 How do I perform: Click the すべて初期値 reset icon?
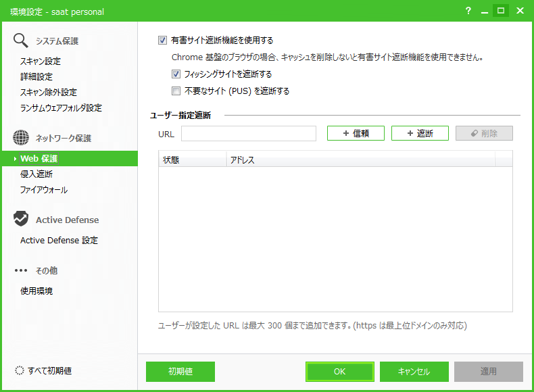(x=19, y=371)
